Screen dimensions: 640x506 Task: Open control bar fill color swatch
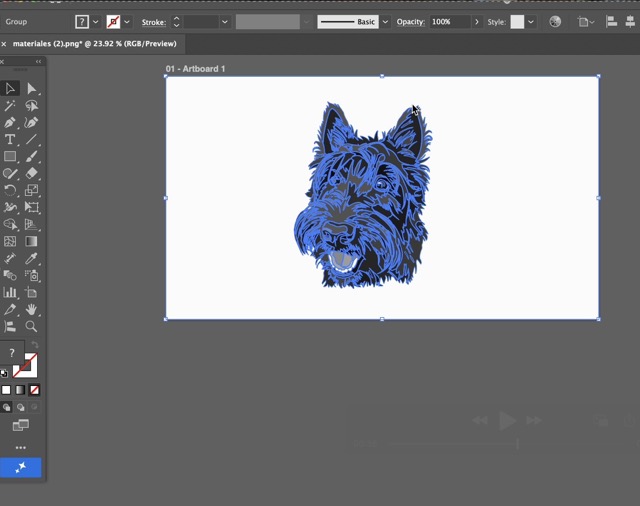[82, 22]
